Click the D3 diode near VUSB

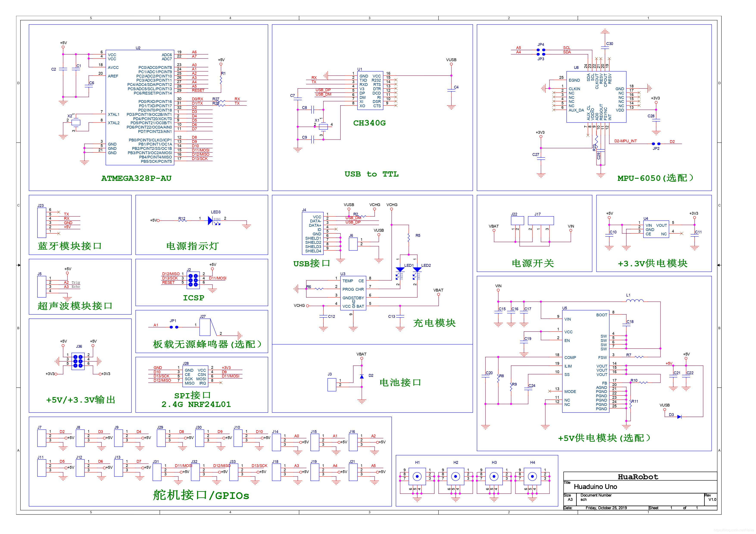(x=679, y=416)
